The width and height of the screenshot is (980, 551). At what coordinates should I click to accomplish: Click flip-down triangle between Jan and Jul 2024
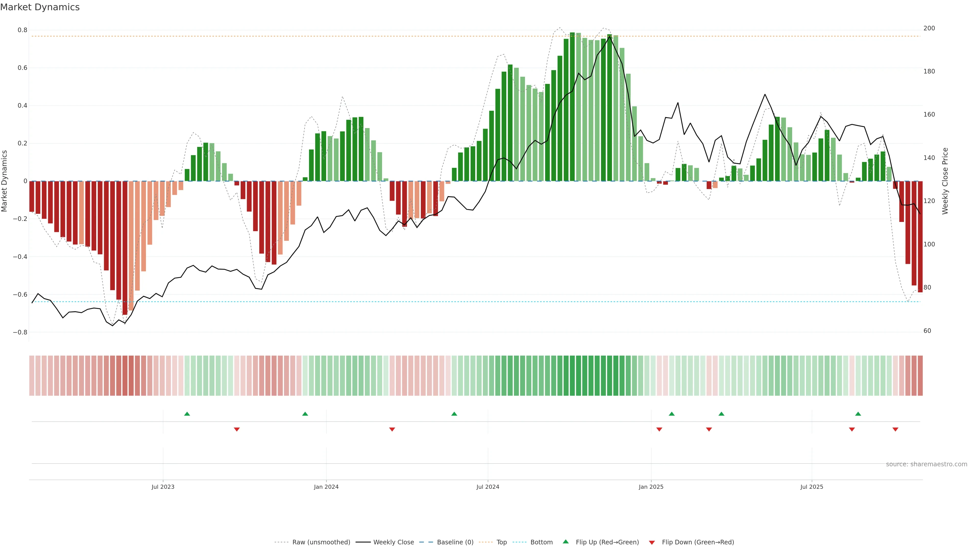[x=392, y=429]
